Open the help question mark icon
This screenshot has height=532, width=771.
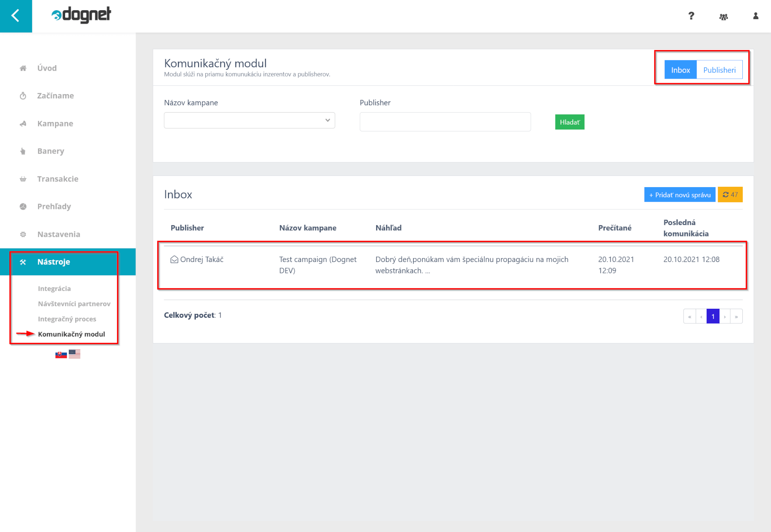pos(691,16)
